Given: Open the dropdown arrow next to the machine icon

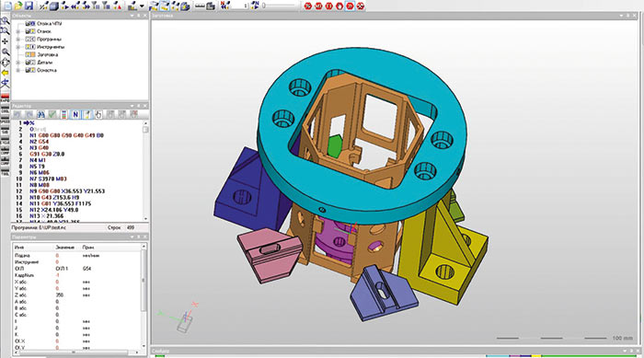Looking at the screenshot, I should point(142,6).
